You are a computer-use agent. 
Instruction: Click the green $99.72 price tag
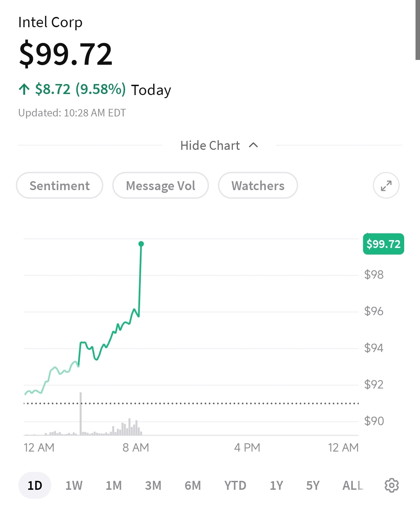(384, 244)
